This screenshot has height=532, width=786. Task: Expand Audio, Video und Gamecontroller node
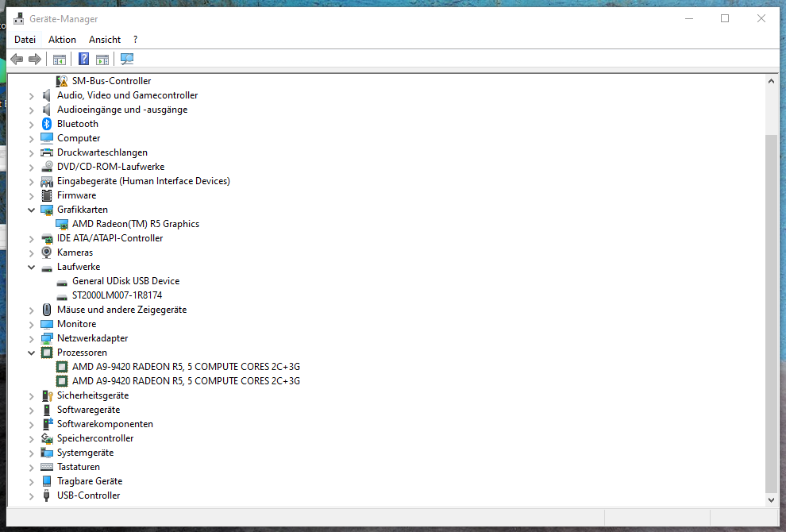31,96
